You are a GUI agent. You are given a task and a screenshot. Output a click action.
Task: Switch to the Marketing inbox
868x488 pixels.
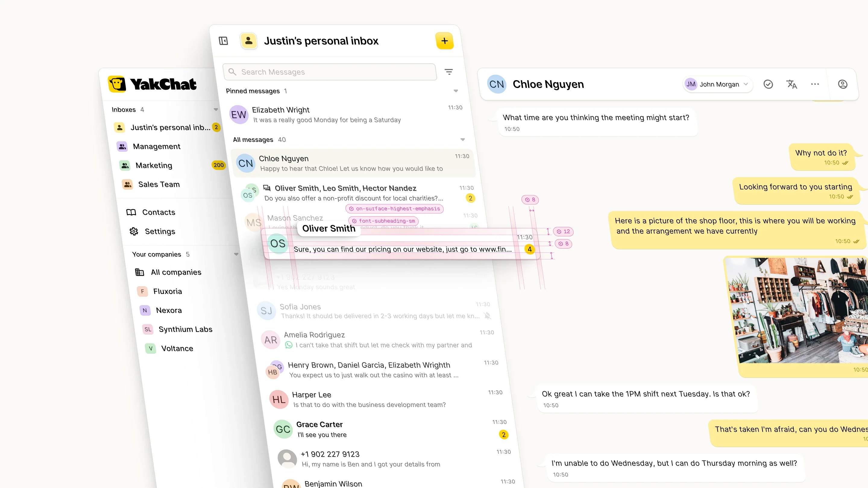154,165
